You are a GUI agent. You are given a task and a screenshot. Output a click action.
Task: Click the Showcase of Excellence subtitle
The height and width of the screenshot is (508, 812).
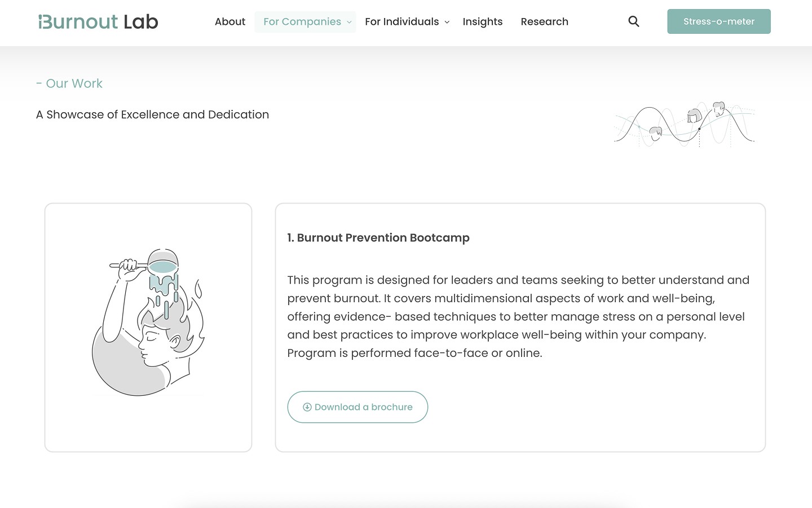point(152,114)
